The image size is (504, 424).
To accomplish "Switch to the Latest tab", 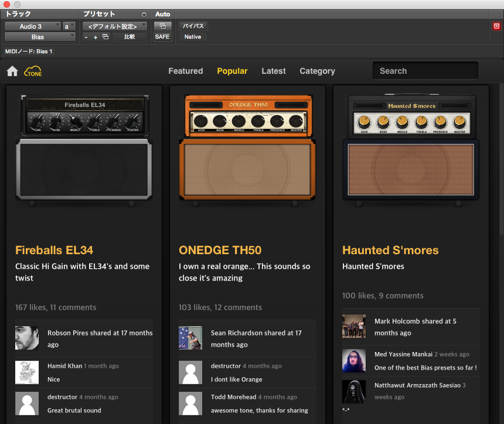I will click(274, 71).
